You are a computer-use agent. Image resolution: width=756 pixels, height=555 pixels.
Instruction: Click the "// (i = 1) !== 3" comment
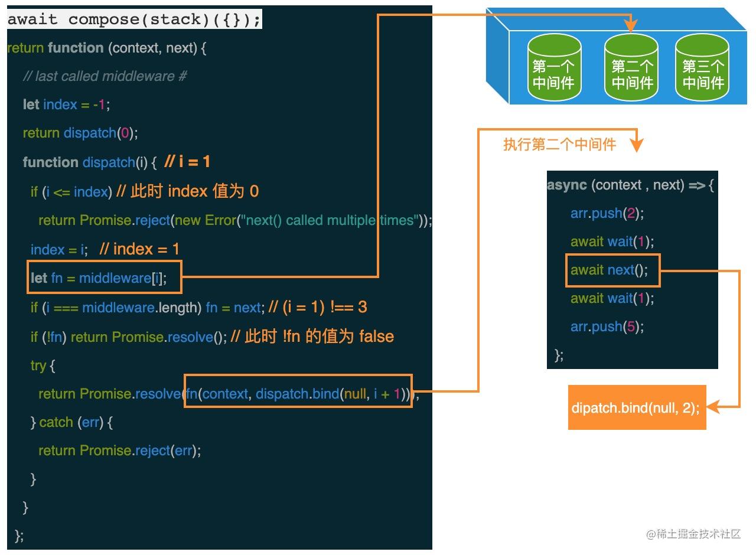318,306
